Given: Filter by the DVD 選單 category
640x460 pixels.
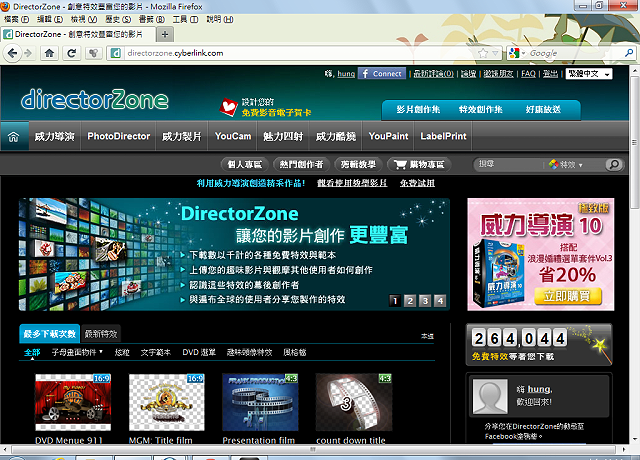Looking at the screenshot, I should pyautogui.click(x=199, y=352).
